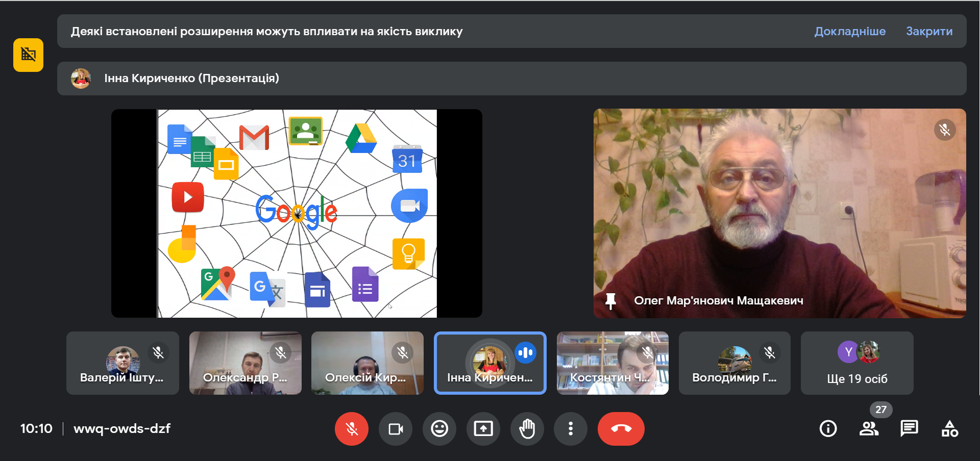This screenshot has height=461, width=980.
Task: Open the meeting details info icon
Action: 828,429
